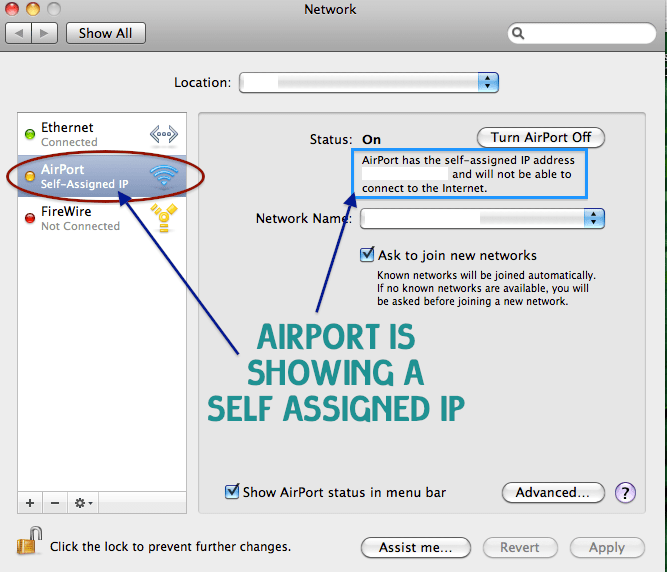The width and height of the screenshot is (667, 572).
Task: Remove the selected service with minus
Action: pyautogui.click(x=55, y=503)
